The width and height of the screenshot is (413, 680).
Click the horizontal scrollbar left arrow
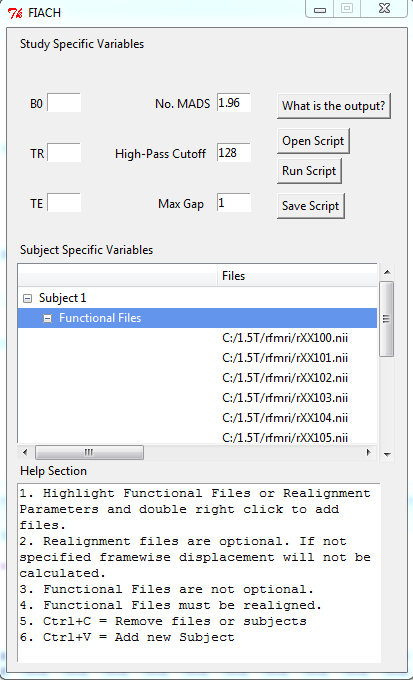[x=25, y=452]
